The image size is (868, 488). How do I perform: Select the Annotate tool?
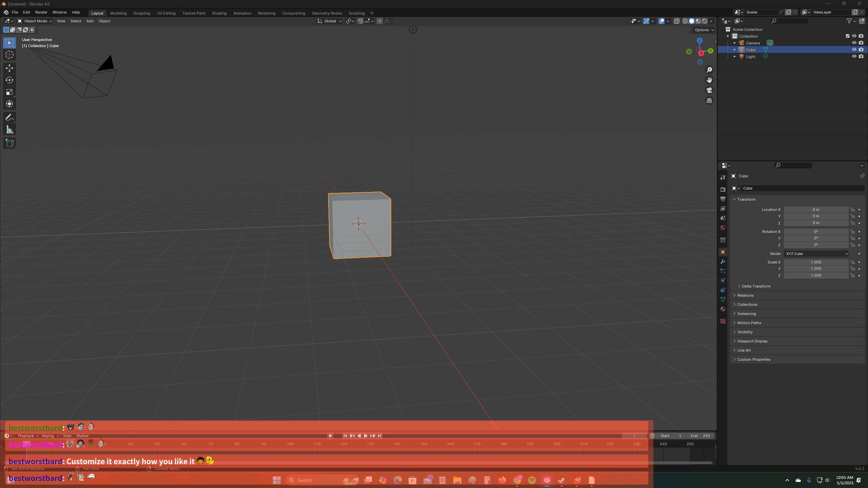(9, 118)
